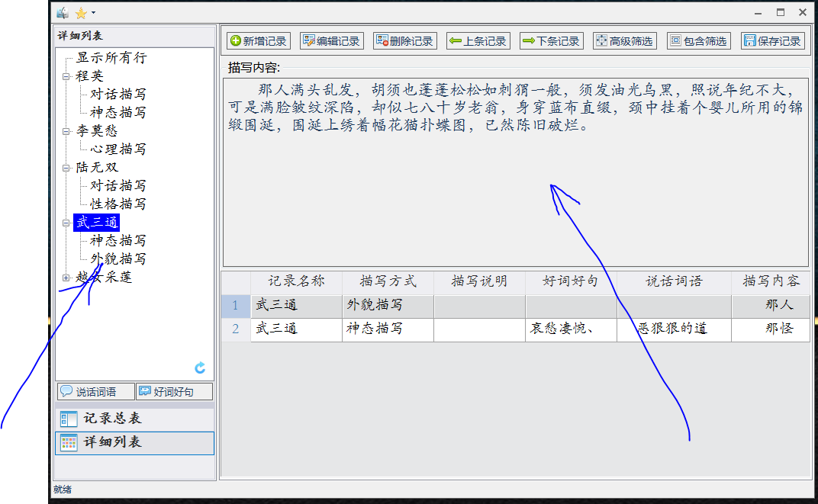The width and height of the screenshot is (818, 504).
Task: Click the star icon in title bar
Action: (x=81, y=13)
